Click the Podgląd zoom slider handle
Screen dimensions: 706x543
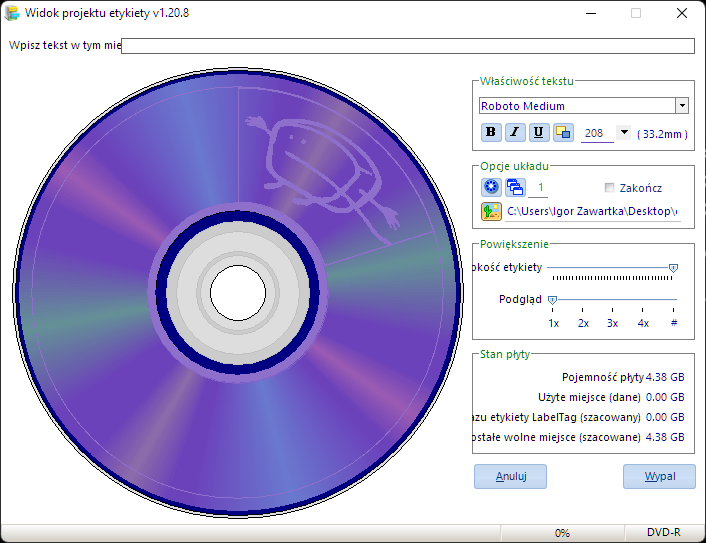(552, 299)
